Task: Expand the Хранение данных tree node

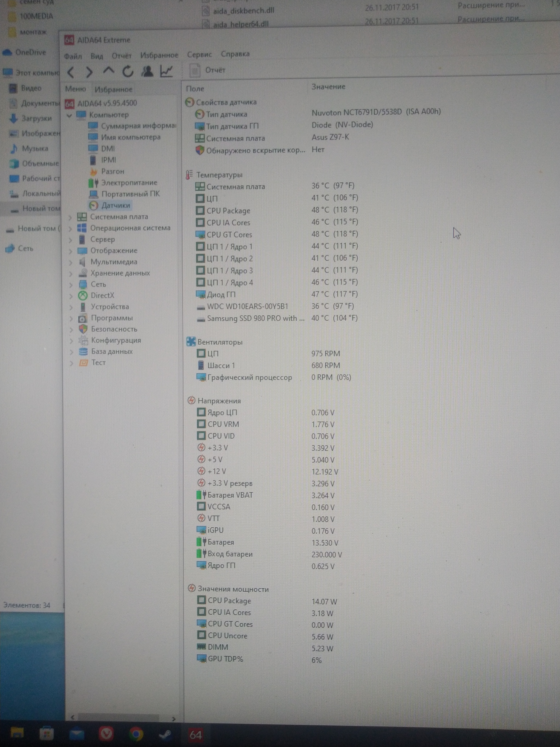Action: coord(71,274)
